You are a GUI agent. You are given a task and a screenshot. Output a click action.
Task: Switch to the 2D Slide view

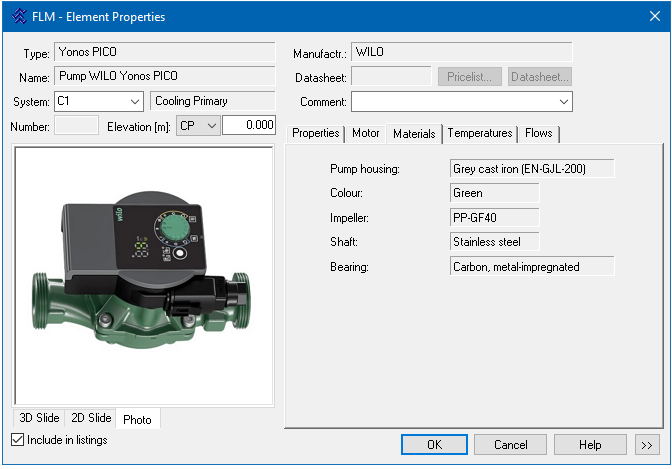[x=89, y=418]
